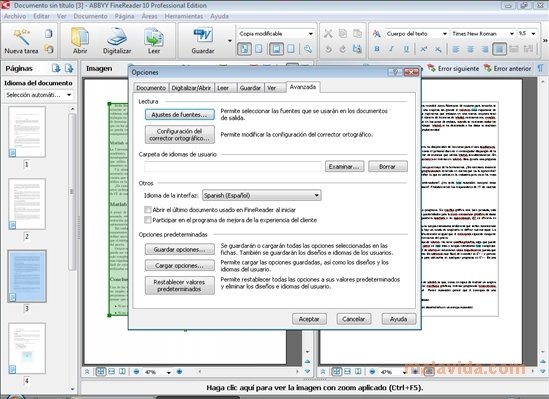The height and width of the screenshot is (399, 549).
Task: Click the Cargar opciones... button
Action: pos(180,265)
